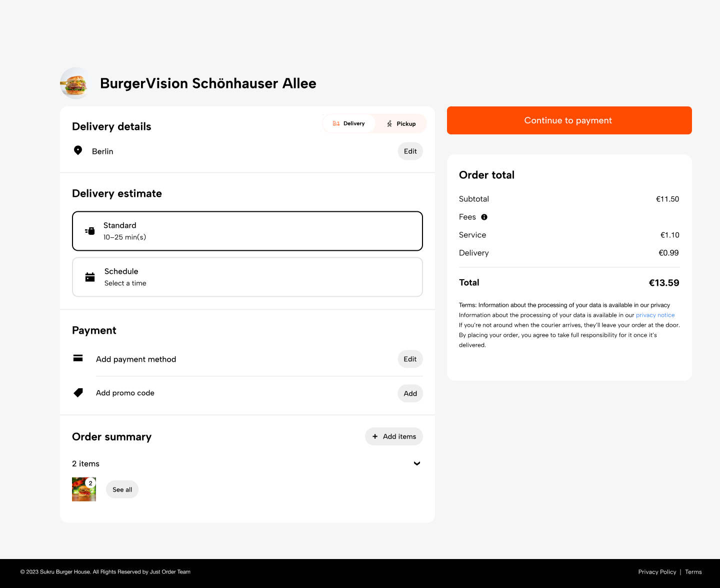Choose Schedule to select a delivery time
Screen dimensions: 720x588
pos(247,277)
